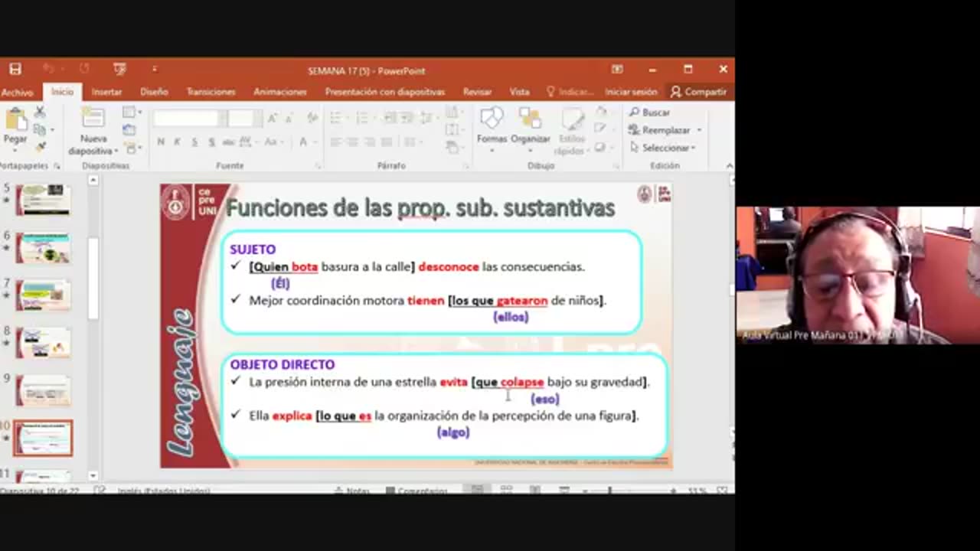Screen dimensions: 980x551
Task: Open the font name combo box
Action: [x=191, y=119]
